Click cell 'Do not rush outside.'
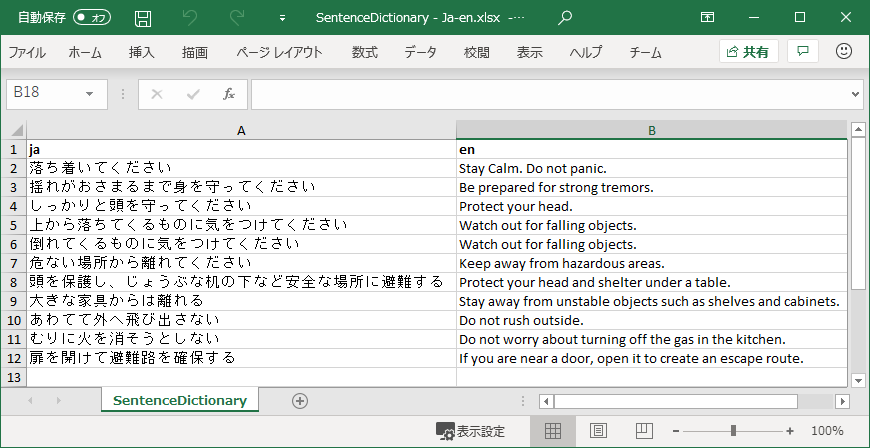 [652, 320]
